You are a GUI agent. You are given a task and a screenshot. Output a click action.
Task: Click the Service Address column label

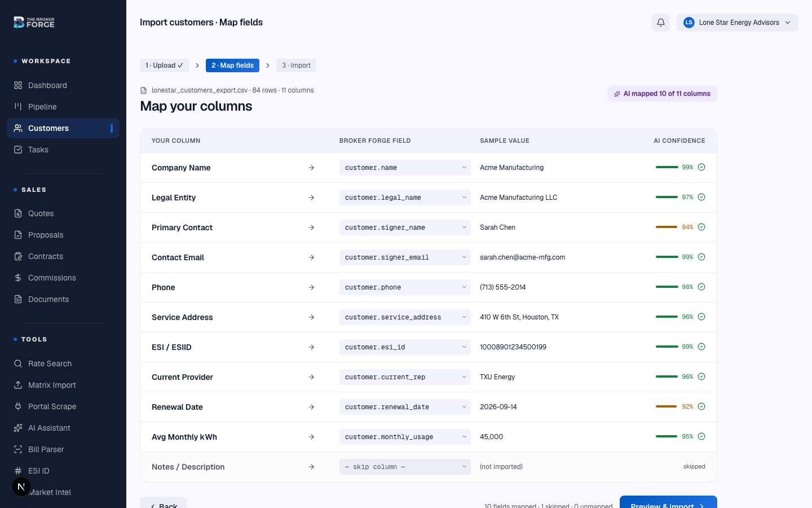point(182,317)
